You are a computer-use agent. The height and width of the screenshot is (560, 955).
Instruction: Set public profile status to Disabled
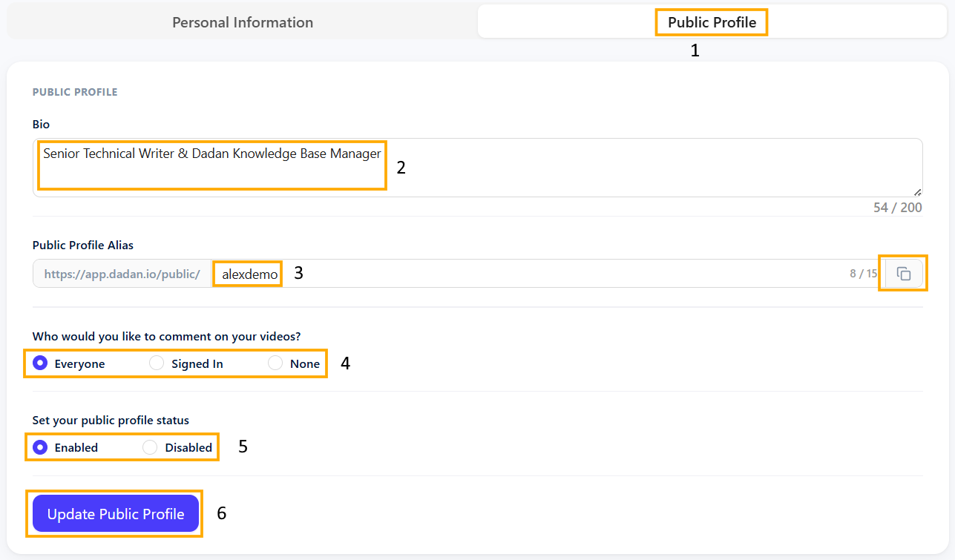tap(150, 447)
